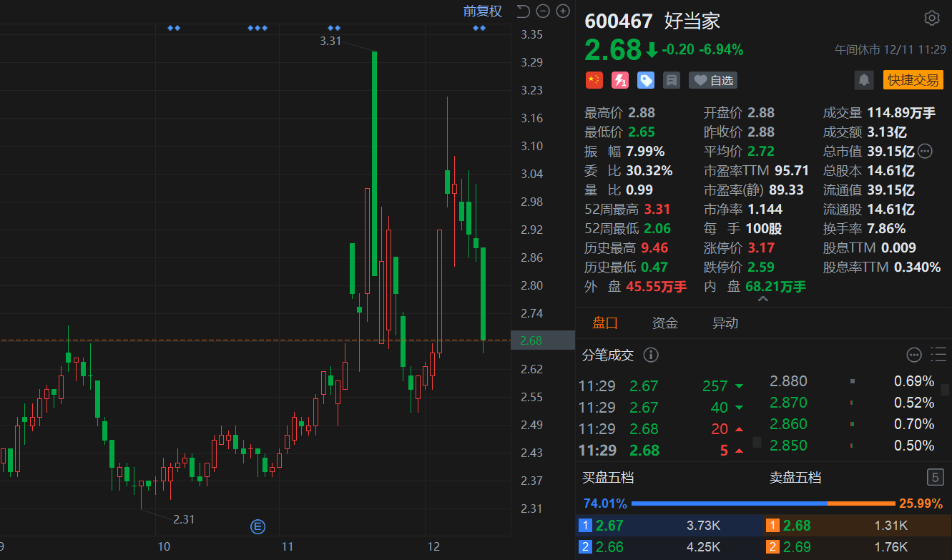Image resolution: width=952 pixels, height=560 pixels.
Task: Toggle 自选 watchlist favorite heart
Action: point(713,80)
